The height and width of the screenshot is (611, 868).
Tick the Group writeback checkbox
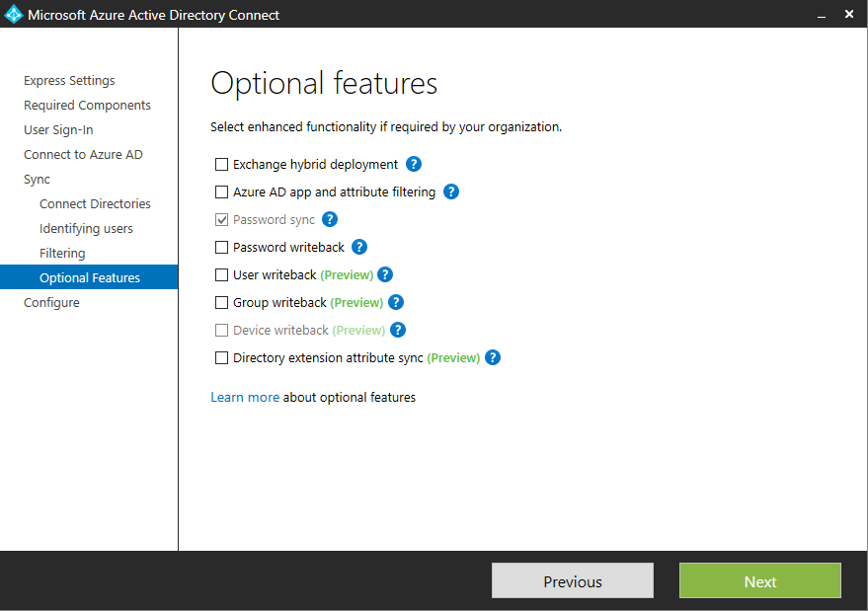pos(221,302)
